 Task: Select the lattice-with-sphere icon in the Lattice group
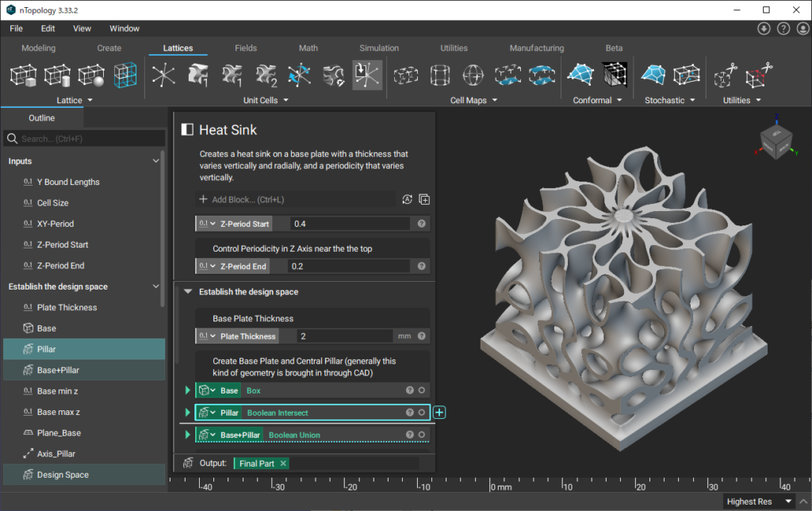coord(92,75)
